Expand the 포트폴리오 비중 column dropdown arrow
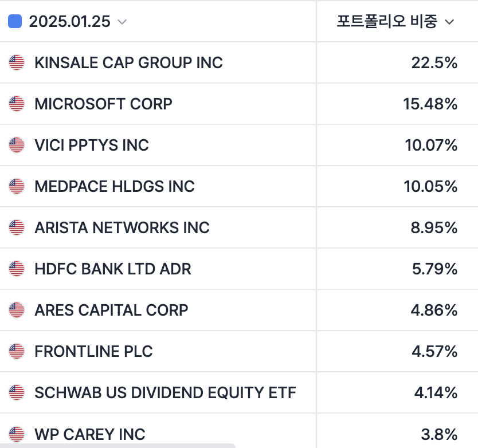 point(449,22)
